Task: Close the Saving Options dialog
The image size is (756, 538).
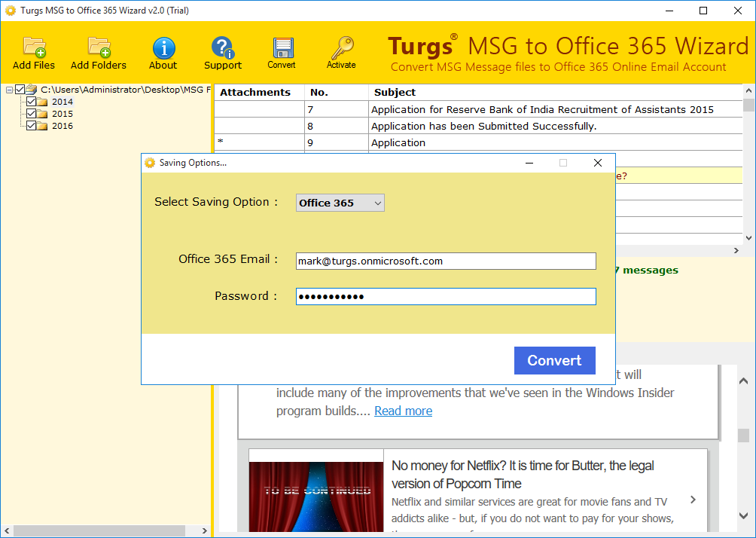Action: tap(598, 163)
